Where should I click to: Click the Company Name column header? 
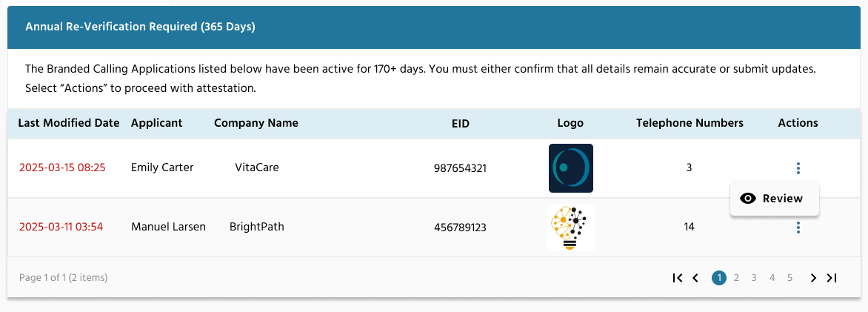tap(256, 123)
